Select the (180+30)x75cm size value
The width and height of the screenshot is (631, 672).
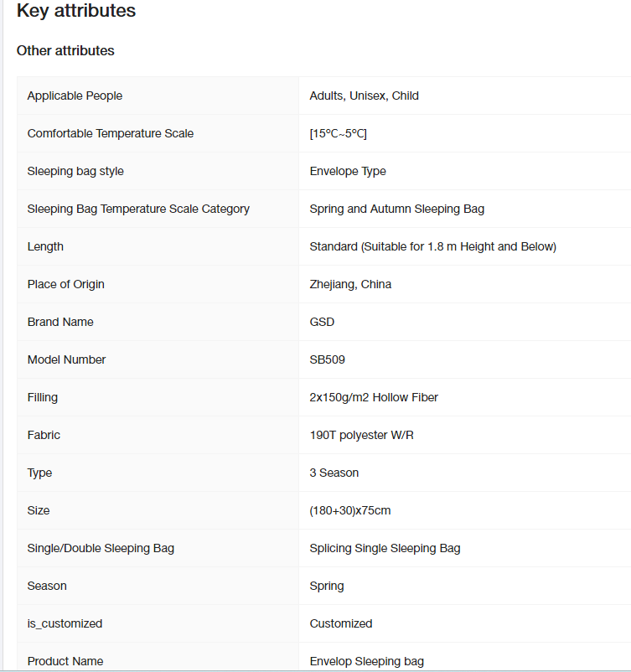click(x=350, y=510)
